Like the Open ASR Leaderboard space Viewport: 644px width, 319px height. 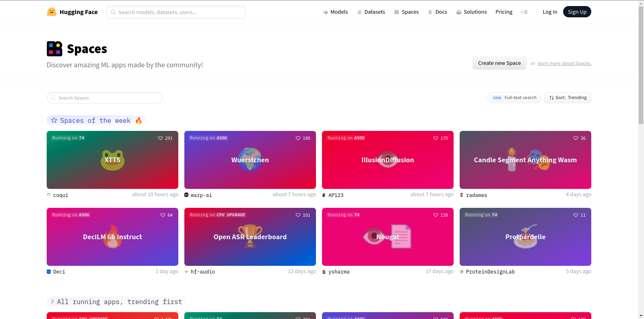[298, 215]
